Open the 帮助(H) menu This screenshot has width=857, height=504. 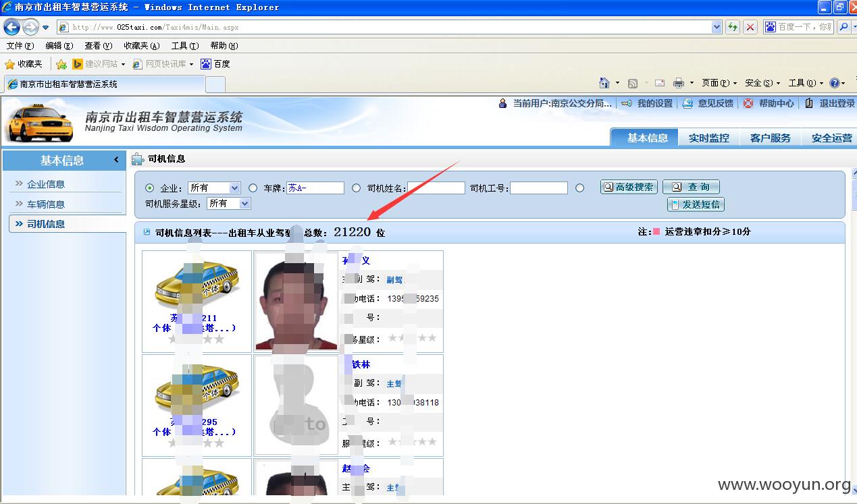[x=224, y=46]
